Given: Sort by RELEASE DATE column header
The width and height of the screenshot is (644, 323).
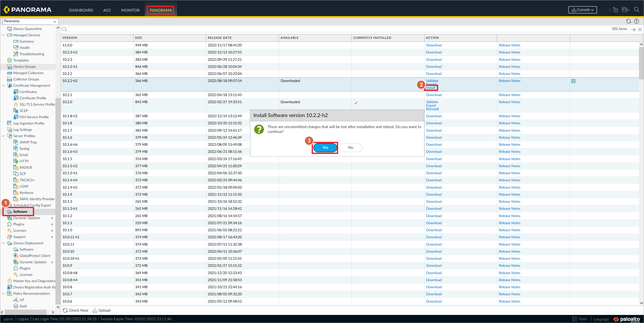Looking at the screenshot, I should (x=242, y=38).
